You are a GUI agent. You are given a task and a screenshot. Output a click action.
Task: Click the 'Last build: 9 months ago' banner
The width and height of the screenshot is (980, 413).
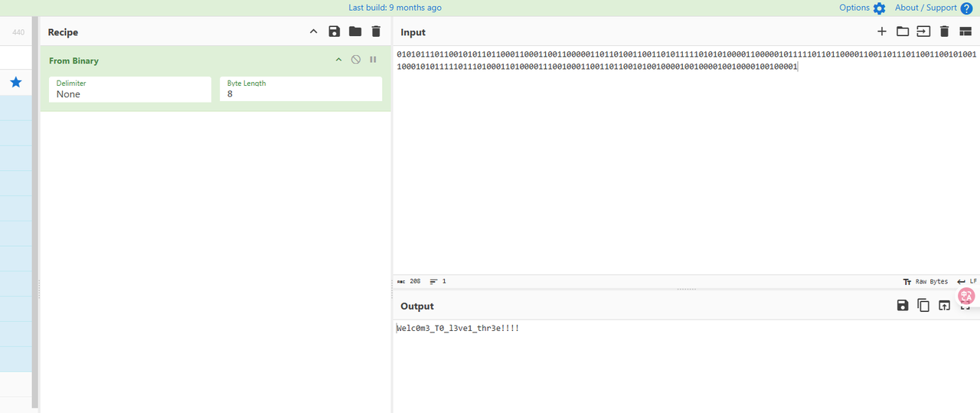coord(395,8)
